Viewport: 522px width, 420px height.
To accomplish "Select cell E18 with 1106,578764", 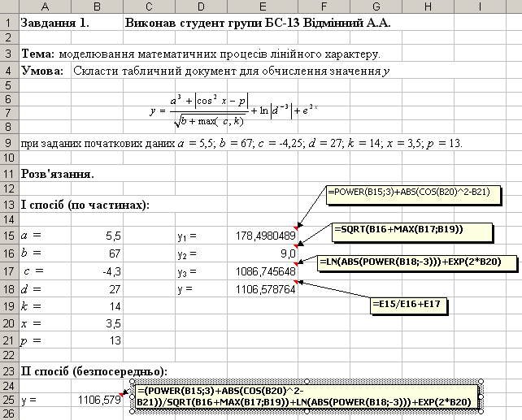I will [263, 288].
